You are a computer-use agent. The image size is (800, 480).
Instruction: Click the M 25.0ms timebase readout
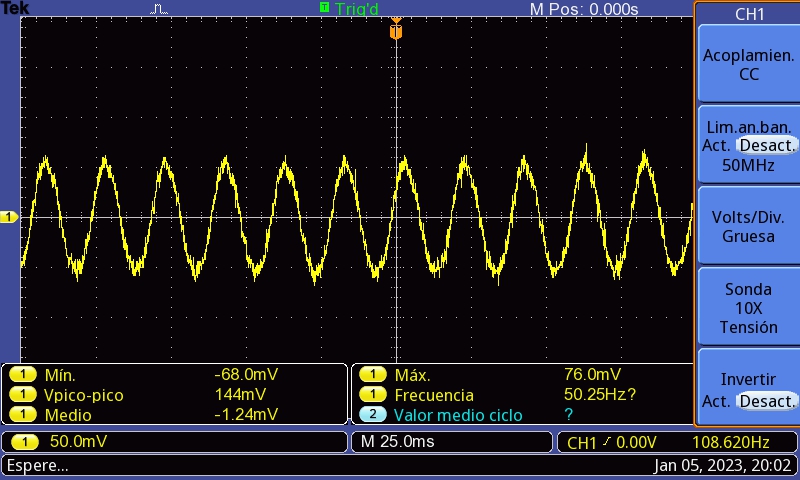(397, 442)
